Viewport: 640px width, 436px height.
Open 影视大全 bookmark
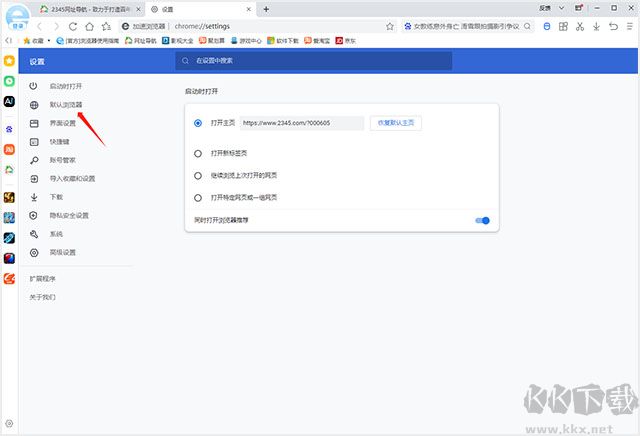tap(177, 40)
